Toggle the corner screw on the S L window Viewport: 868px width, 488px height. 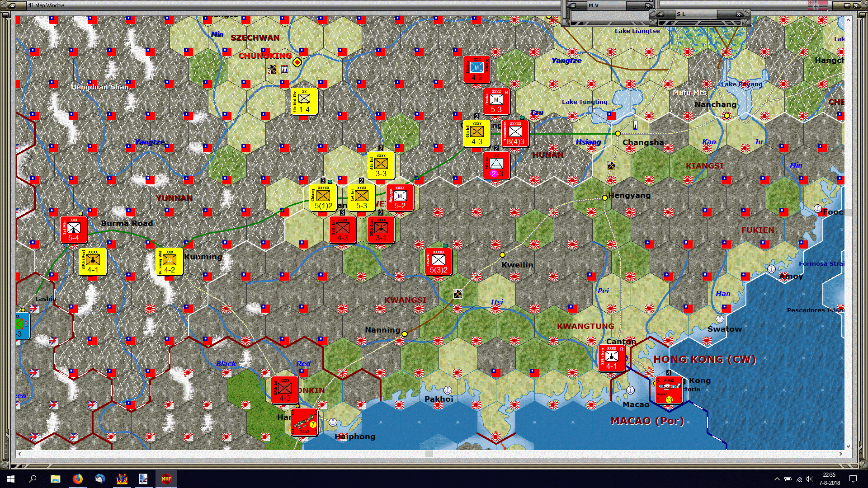click(746, 12)
